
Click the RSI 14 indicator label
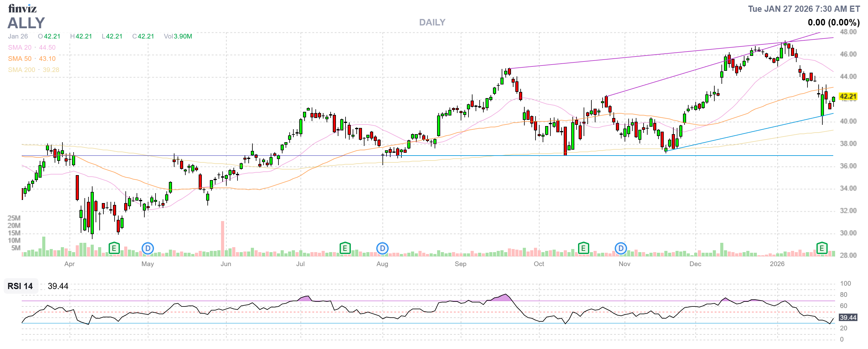tap(20, 286)
